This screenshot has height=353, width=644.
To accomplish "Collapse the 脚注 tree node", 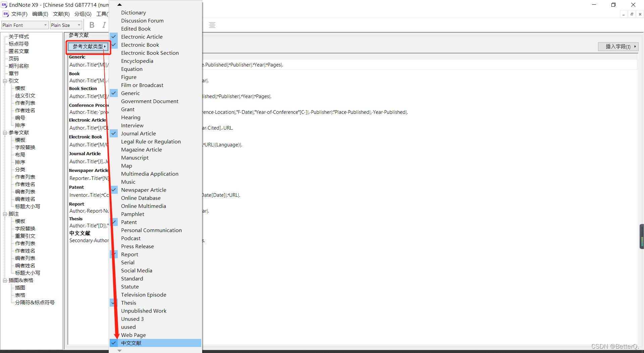I will pyautogui.click(x=5, y=214).
